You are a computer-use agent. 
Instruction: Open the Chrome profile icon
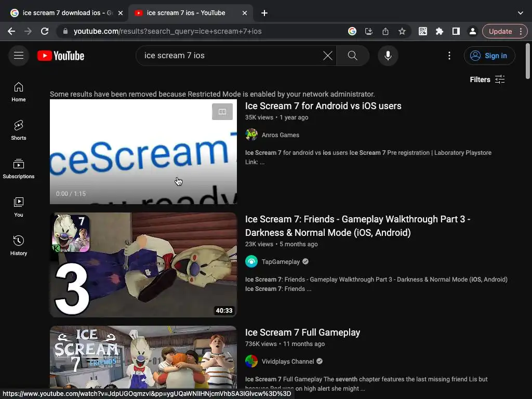(x=473, y=31)
